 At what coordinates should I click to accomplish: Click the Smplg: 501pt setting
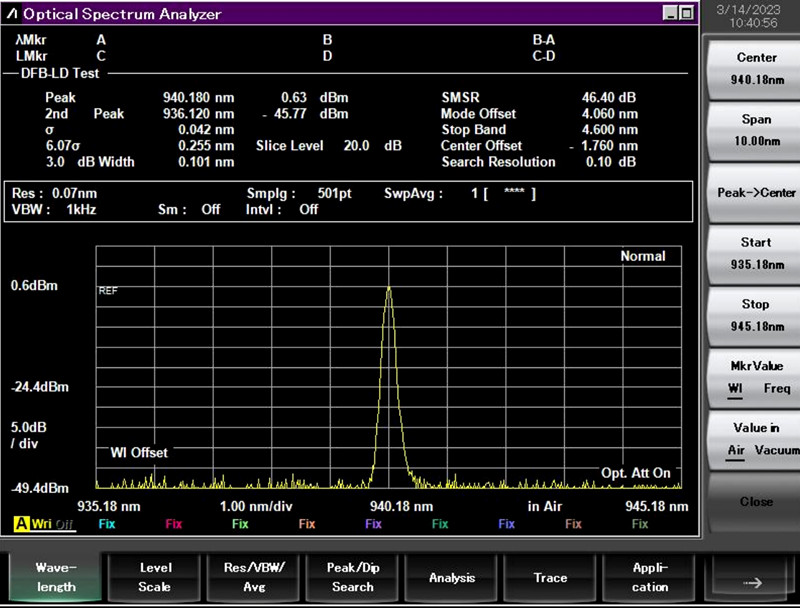299,193
